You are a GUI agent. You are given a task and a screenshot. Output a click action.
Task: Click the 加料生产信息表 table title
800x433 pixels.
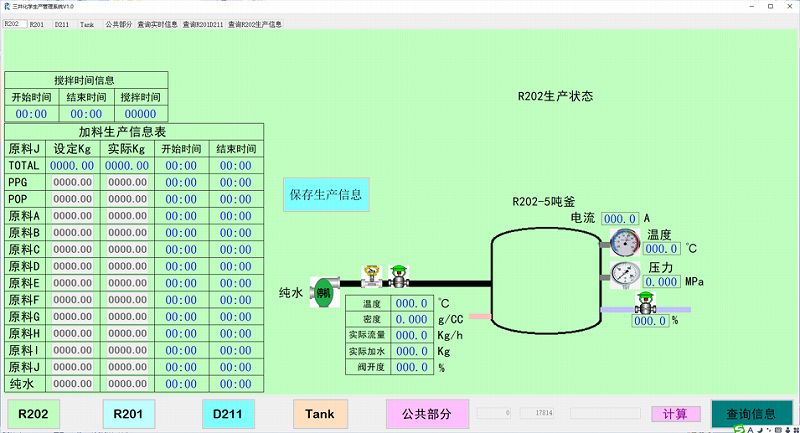(122, 132)
